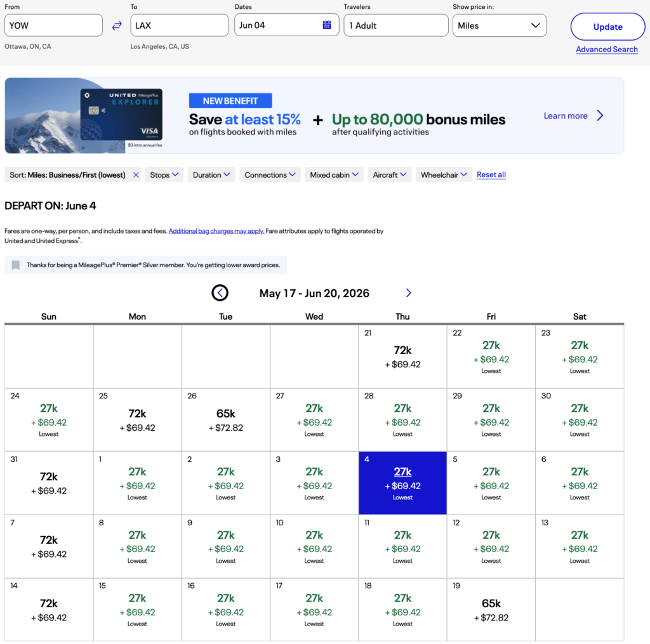650x644 pixels.
Task: Select June 11 fare 27k
Action: pyautogui.click(x=402, y=547)
